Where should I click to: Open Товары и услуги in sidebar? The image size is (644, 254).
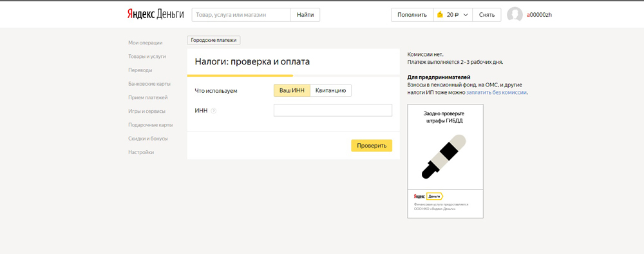(147, 56)
